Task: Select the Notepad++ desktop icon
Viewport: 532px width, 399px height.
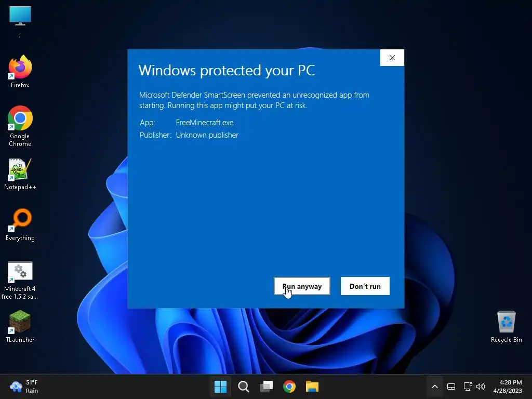Action: [20, 174]
